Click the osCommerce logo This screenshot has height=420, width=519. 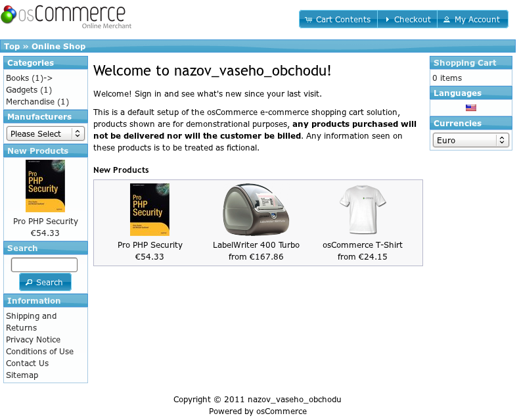[x=66, y=17]
